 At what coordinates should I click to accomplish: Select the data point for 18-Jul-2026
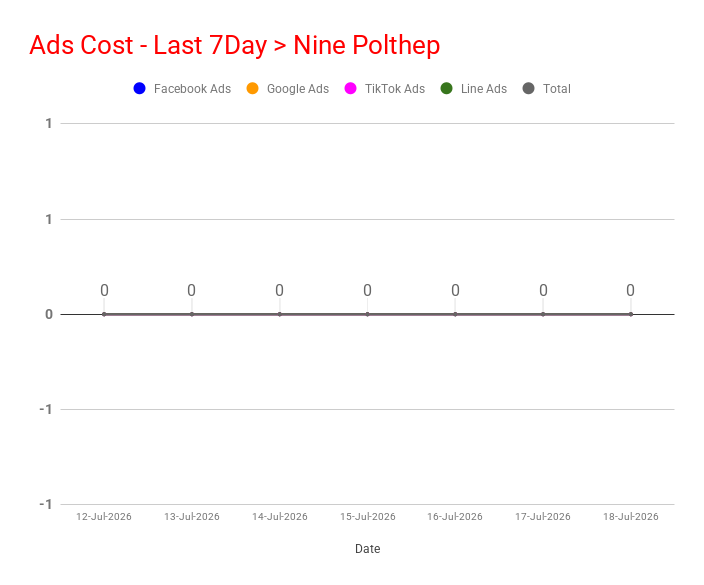point(631,314)
